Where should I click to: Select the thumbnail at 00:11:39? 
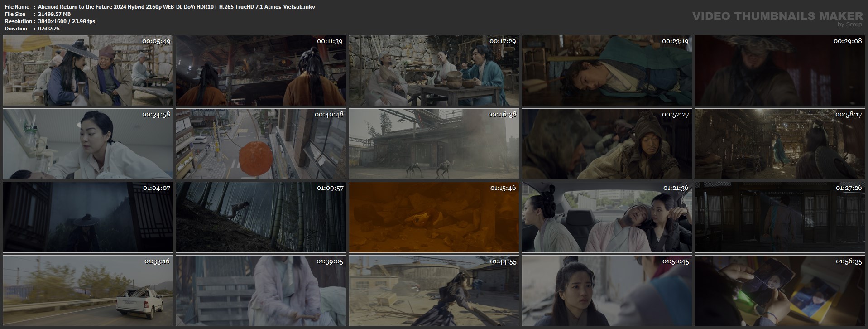(x=261, y=71)
